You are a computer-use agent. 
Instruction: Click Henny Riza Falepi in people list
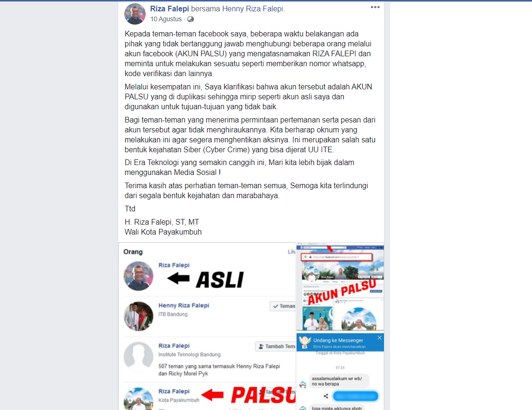(183, 305)
